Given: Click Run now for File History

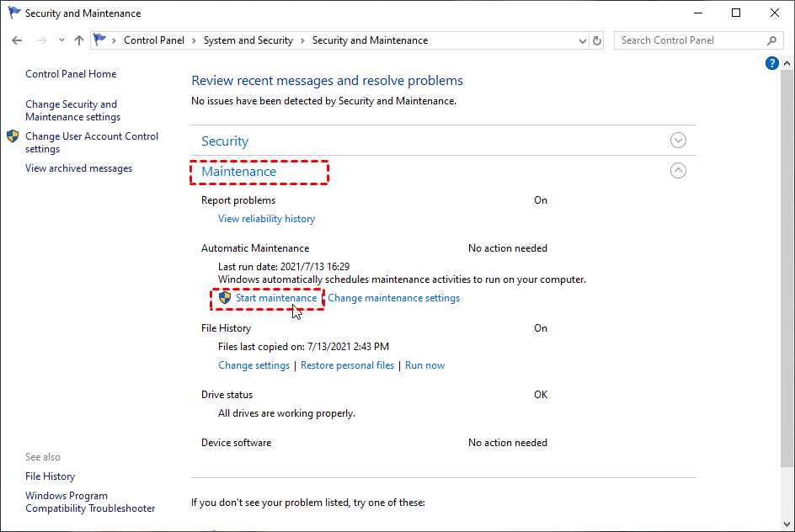Looking at the screenshot, I should coord(424,365).
